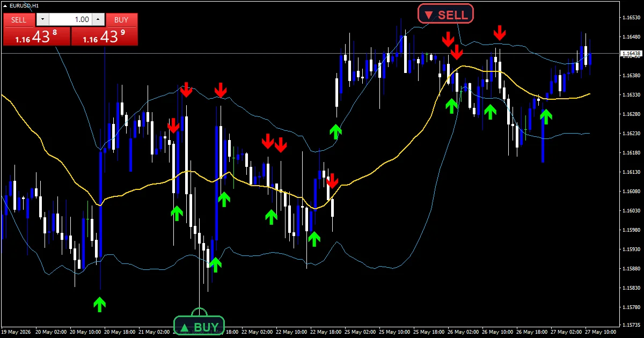Click the 1.16030 price axis label
Viewport: 644px width, 338px height.
pos(631,211)
